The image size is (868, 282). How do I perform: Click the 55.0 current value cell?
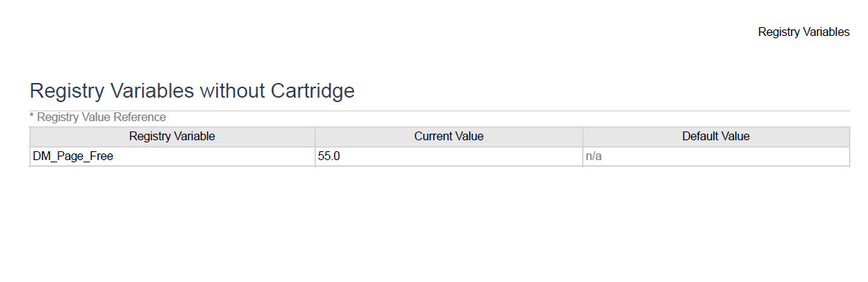click(449, 156)
